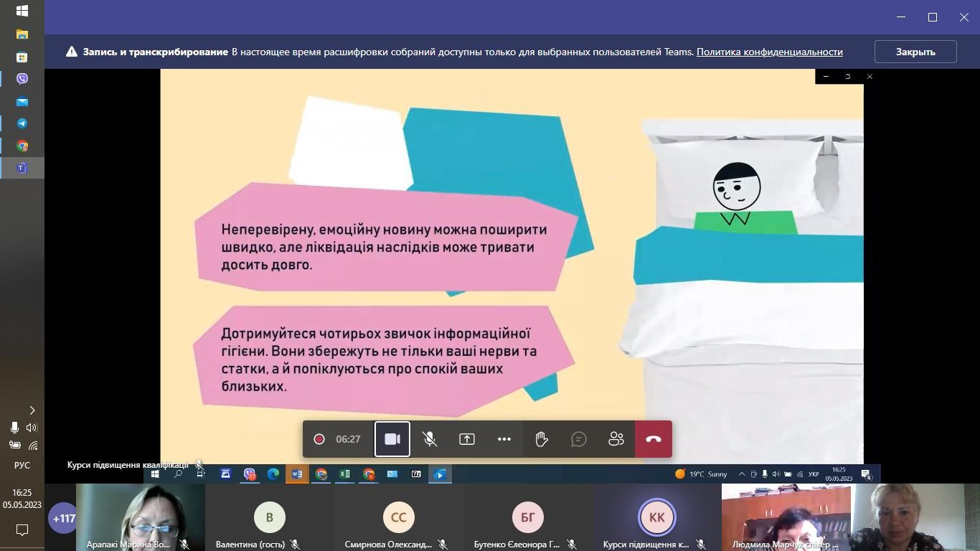Image resolution: width=980 pixels, height=551 pixels.
Task: Click the УКР language indicator in shared taskbar
Action: coord(814,474)
